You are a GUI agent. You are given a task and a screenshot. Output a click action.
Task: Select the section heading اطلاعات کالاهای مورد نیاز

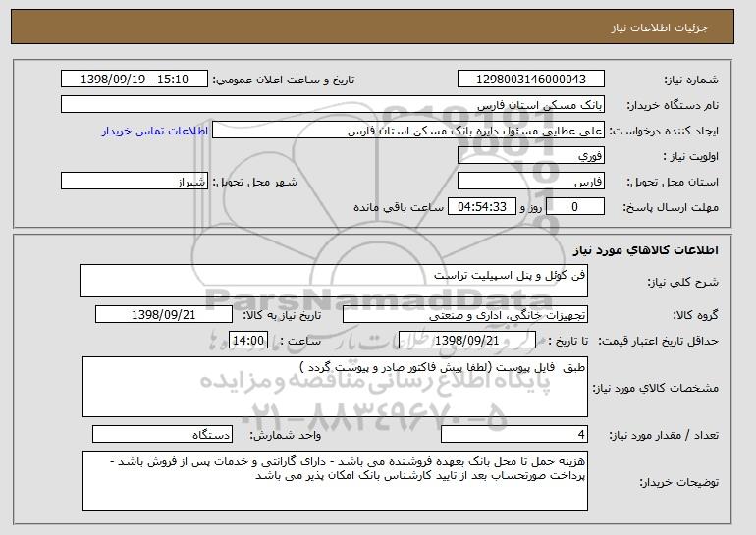click(646, 250)
